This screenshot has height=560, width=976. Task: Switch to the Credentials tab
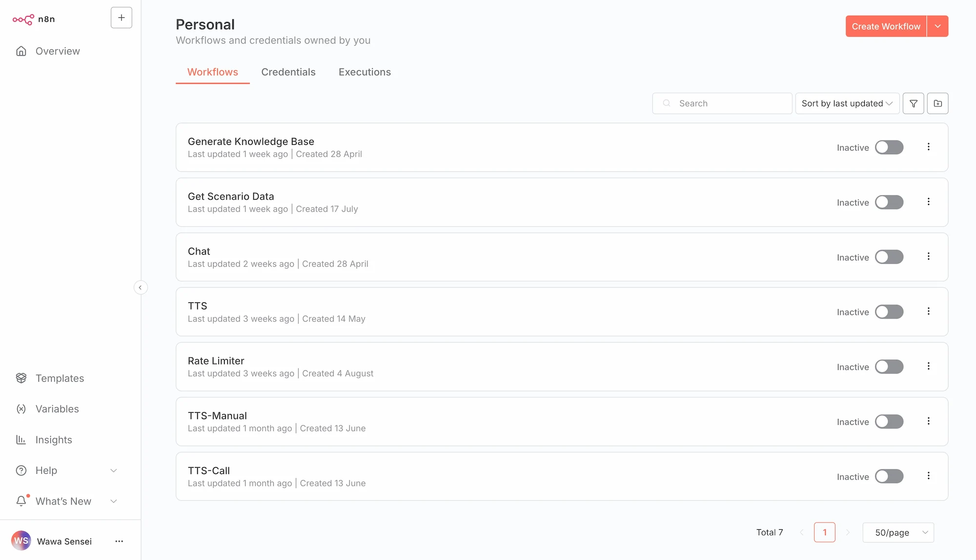(x=288, y=72)
